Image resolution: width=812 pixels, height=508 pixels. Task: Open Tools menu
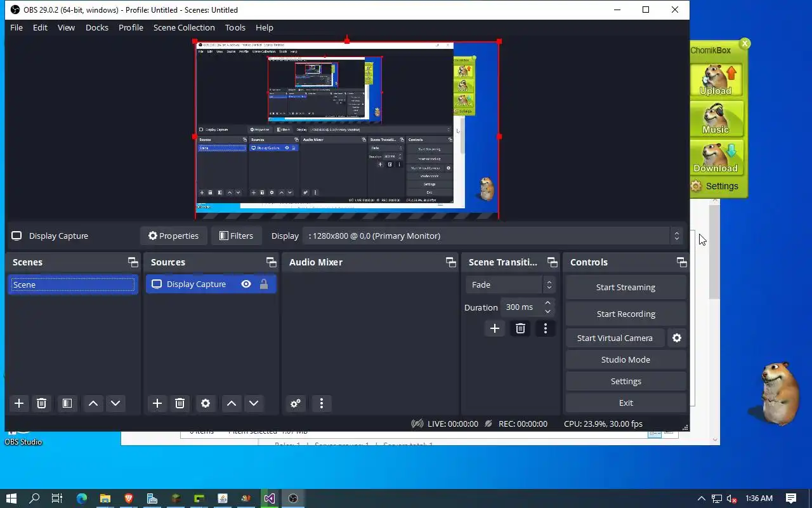point(235,27)
